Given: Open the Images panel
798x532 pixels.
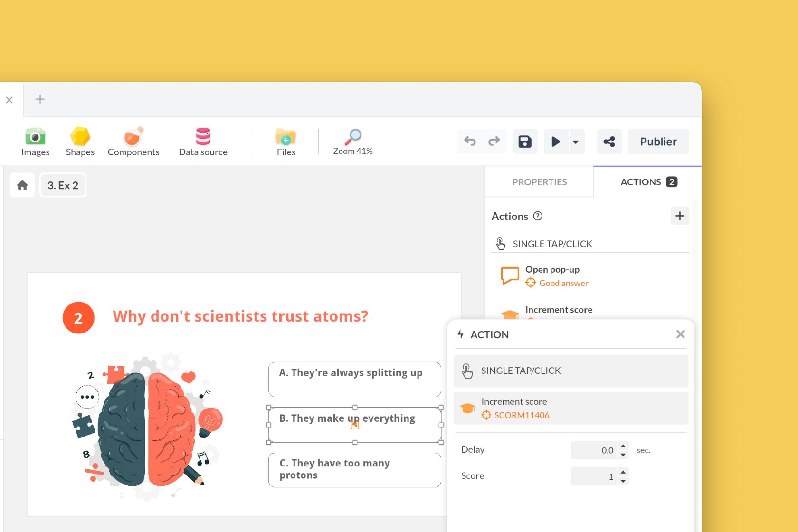Looking at the screenshot, I should tap(35, 141).
